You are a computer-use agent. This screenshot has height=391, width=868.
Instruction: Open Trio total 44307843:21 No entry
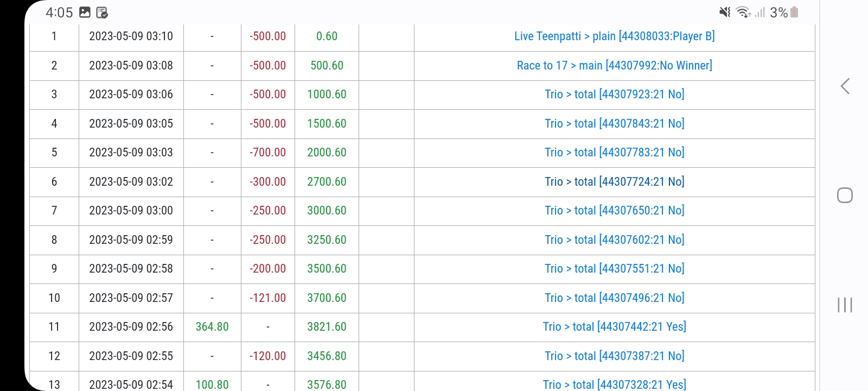[x=614, y=124]
